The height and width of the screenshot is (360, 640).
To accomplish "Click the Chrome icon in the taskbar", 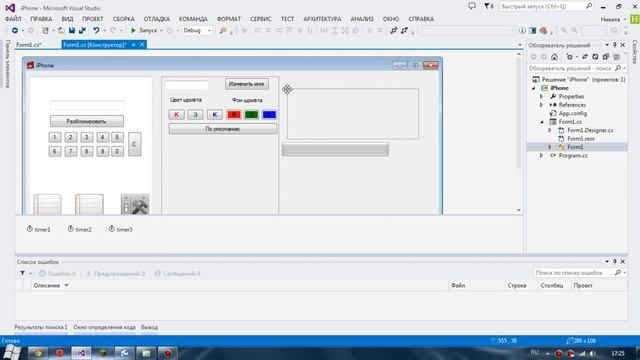I will click(38, 353).
